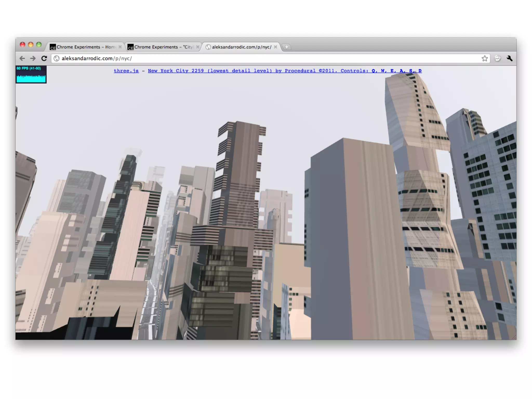Close the aleksandarrodic.com/p/nyc/ tab
This screenshot has height=399, width=532.
click(x=275, y=47)
